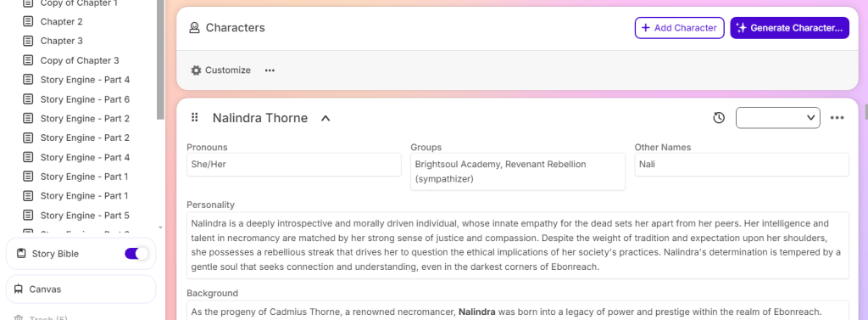Open the character history clock icon
Viewport: 868px width, 320px height.
point(719,118)
